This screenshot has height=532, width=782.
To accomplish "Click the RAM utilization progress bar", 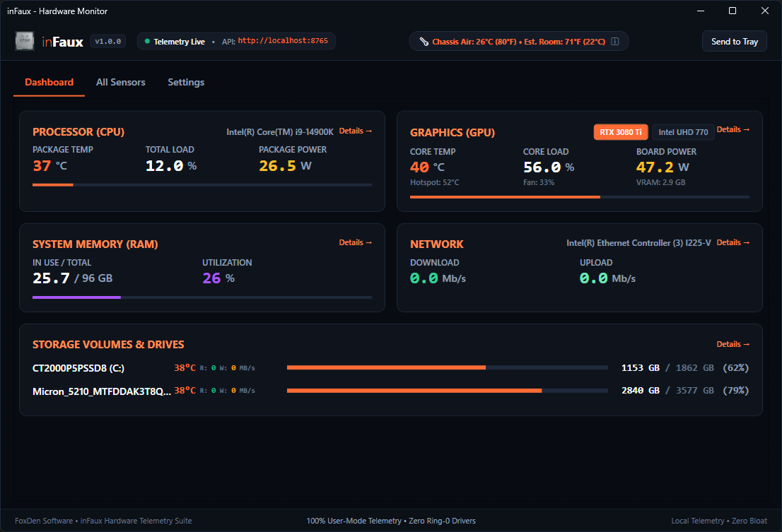I will click(x=202, y=297).
